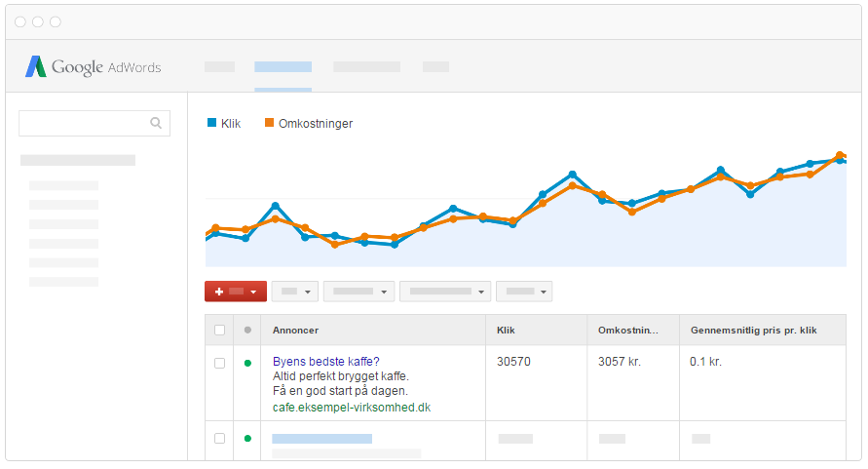
Task: Click the Omkostninger legend label
Action: 316,124
